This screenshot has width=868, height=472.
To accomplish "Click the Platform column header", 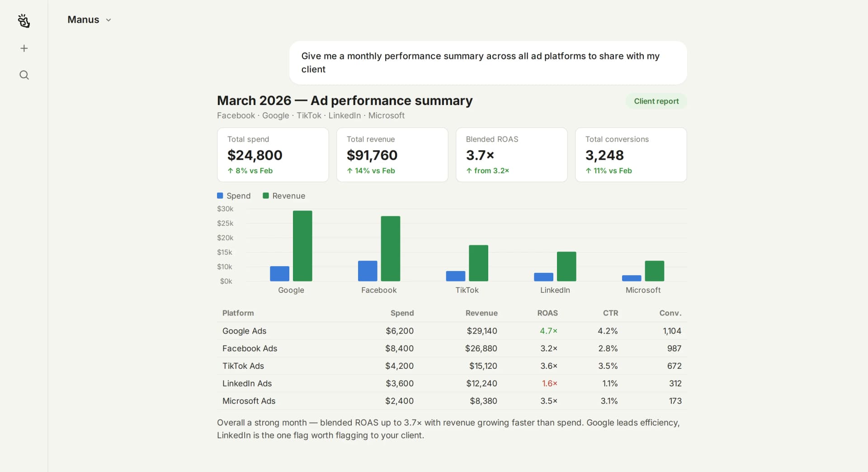I will (x=238, y=313).
